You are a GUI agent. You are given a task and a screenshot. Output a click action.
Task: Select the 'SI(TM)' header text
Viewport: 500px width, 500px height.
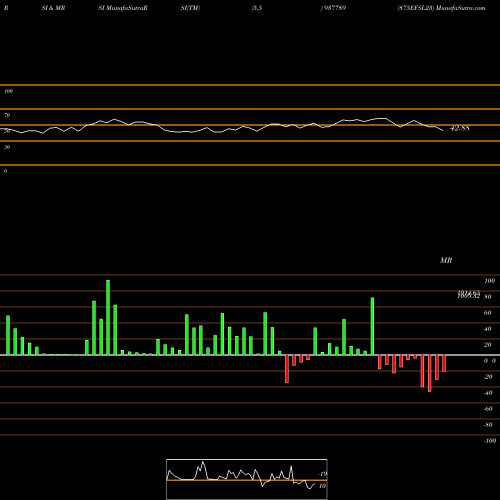[190, 8]
